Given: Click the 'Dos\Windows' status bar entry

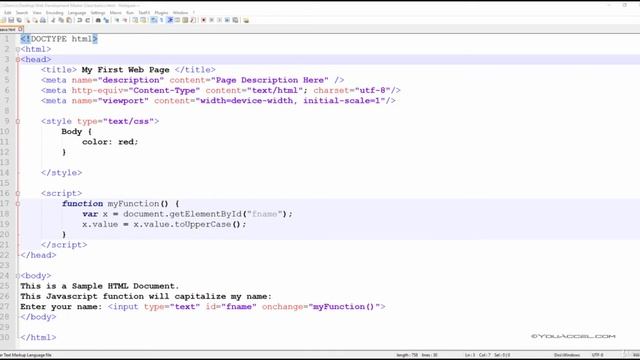Looking at the screenshot, I should tap(567, 355).
